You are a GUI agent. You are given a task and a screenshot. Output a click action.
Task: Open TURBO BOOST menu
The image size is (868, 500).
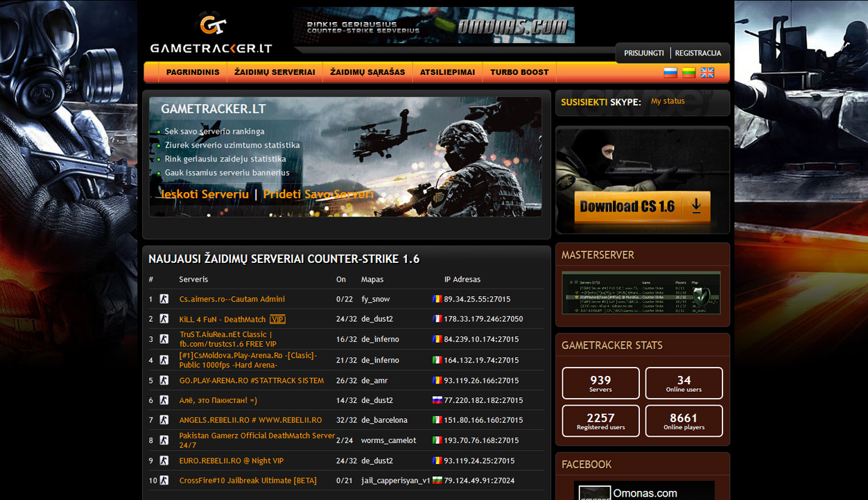[519, 72]
